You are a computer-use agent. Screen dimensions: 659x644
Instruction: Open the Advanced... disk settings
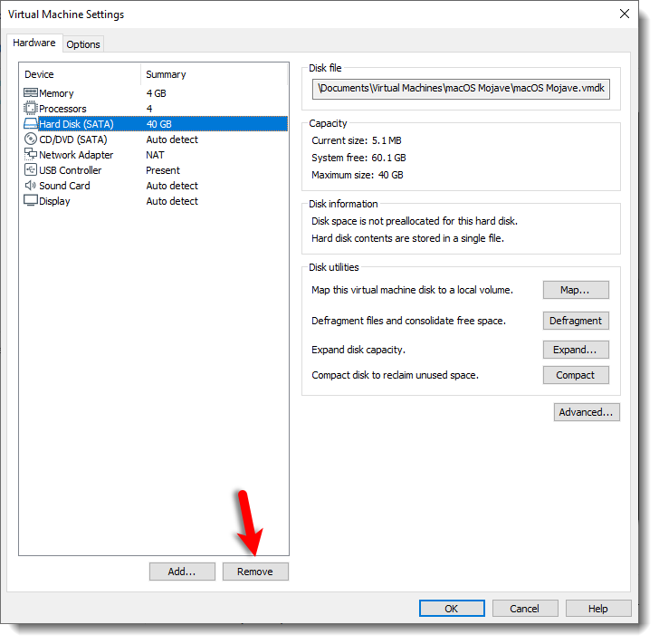pos(587,412)
